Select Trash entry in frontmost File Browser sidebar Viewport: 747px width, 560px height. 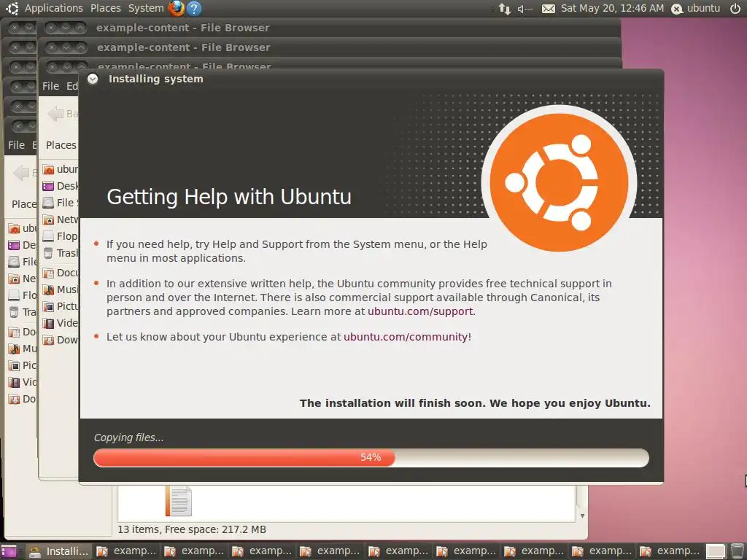tap(60, 253)
